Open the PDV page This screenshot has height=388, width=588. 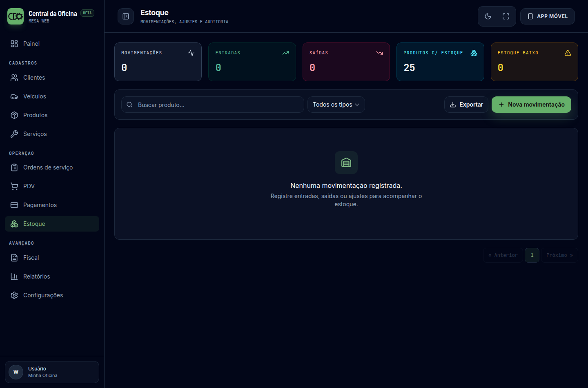[x=52, y=186]
